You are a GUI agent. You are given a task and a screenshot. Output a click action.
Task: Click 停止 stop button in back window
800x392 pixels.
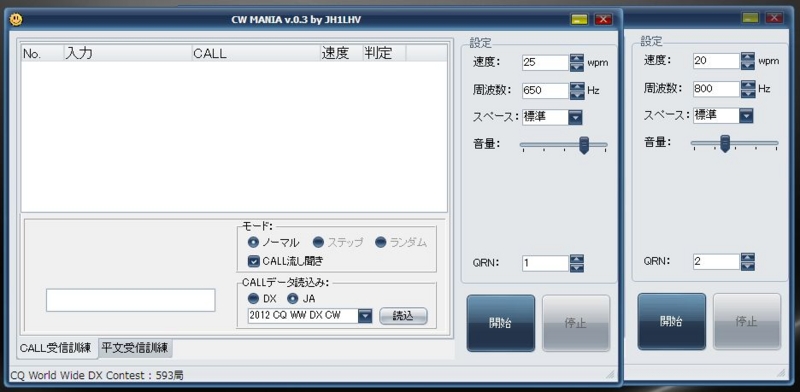746,322
